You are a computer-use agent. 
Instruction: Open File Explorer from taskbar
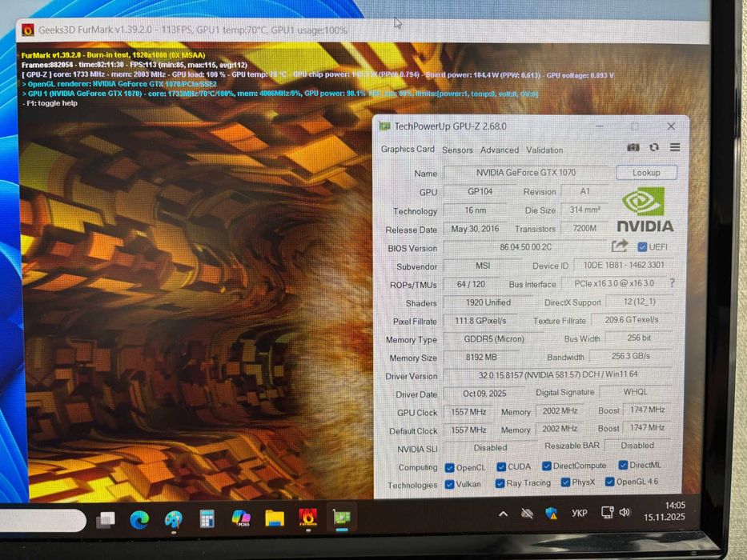tap(275, 518)
